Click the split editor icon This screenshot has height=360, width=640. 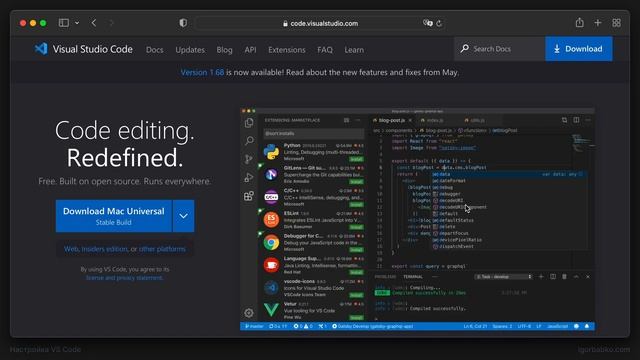pos(576,120)
